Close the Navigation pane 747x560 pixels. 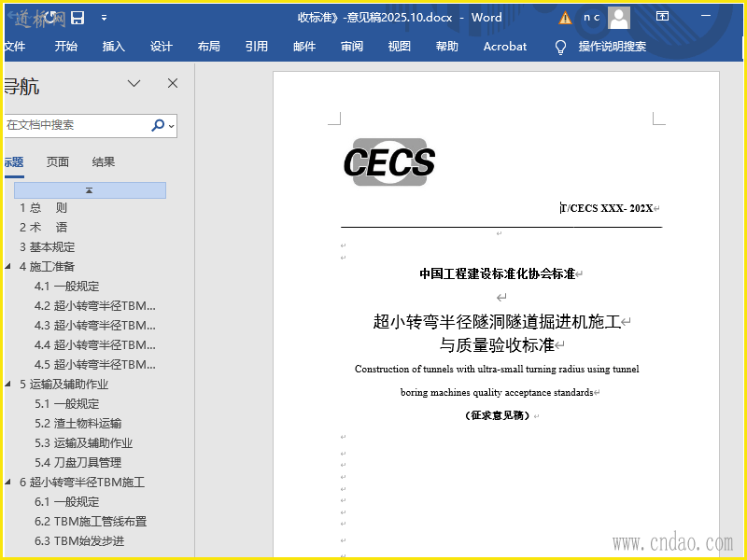pyautogui.click(x=173, y=83)
